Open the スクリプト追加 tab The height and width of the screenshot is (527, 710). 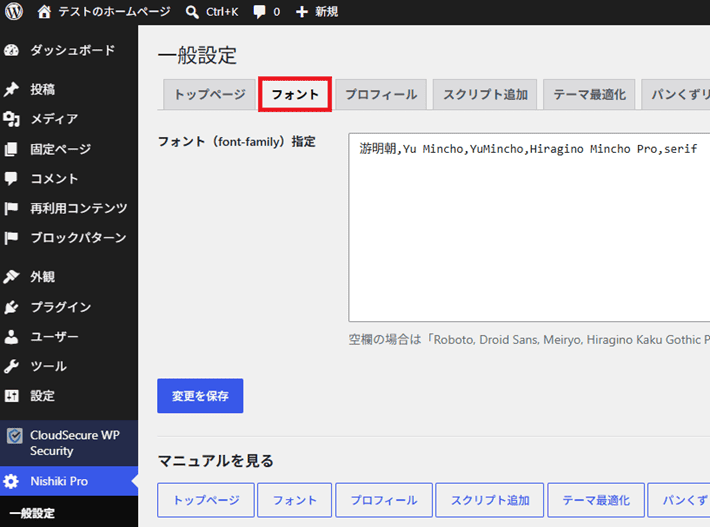point(485,94)
